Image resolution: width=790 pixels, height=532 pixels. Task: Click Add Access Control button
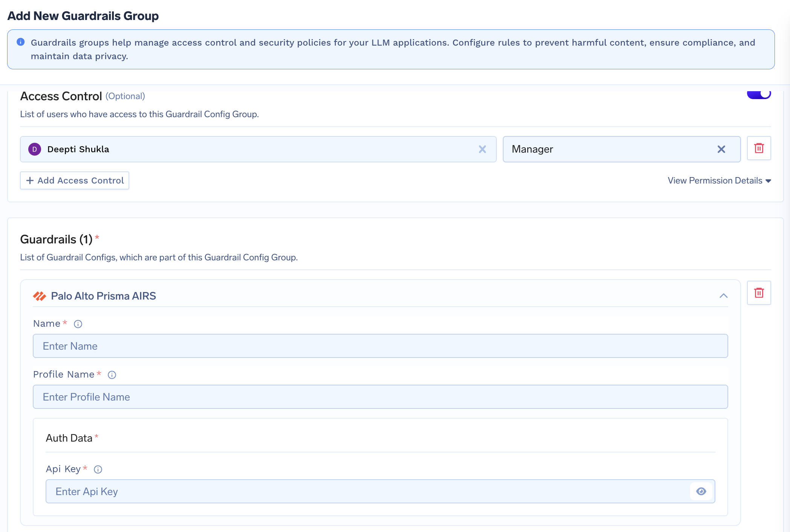pos(75,180)
